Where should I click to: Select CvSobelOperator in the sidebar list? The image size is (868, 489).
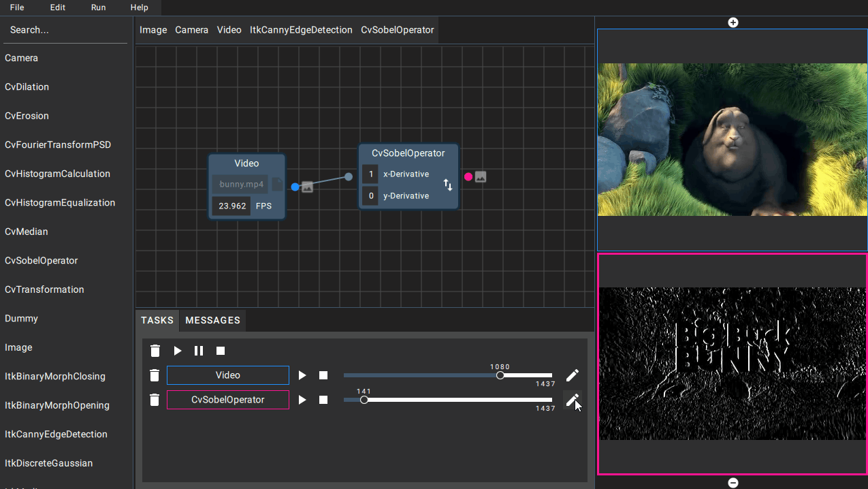point(42,261)
